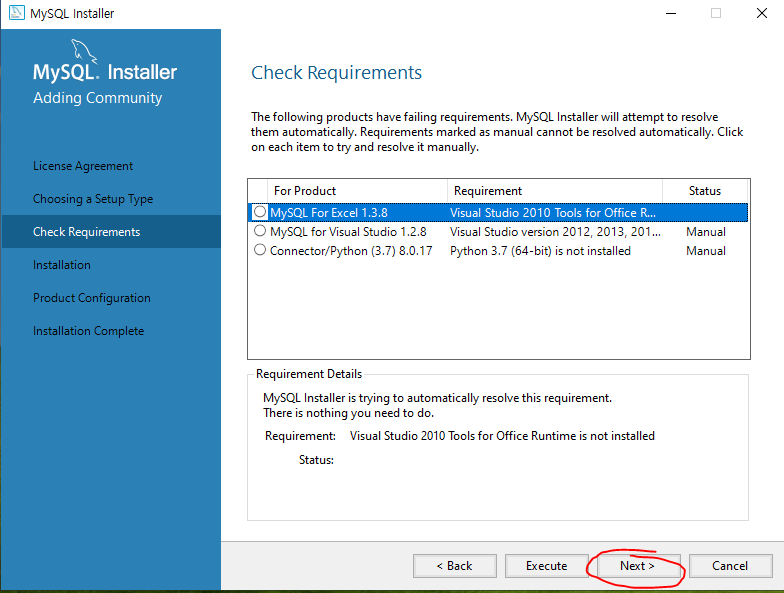Click Visual Studio 2010 Tools requirement detail text
The image size is (784, 593).
point(502,436)
